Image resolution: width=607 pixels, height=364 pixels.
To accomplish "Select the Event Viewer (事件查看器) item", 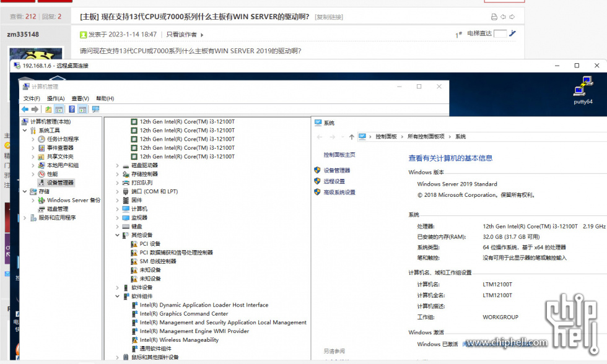I will click(x=60, y=148).
